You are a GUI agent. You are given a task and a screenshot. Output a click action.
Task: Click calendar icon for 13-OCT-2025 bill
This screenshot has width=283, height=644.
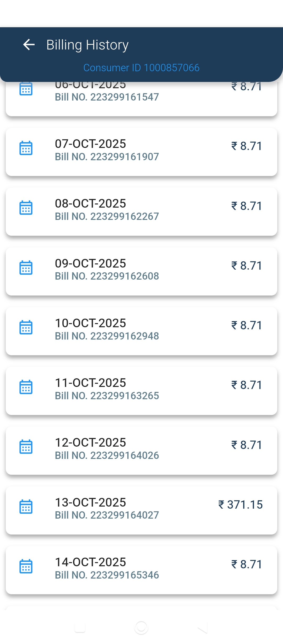(x=26, y=507)
